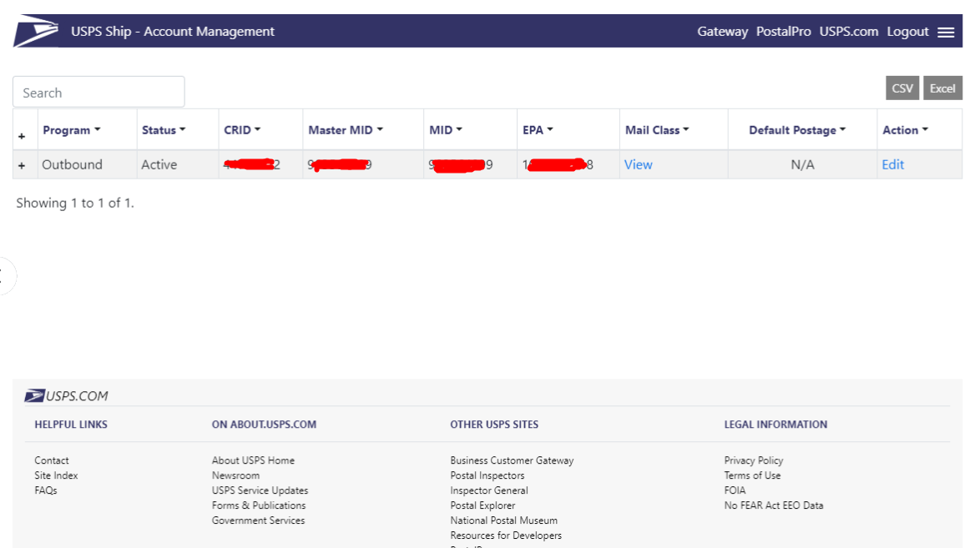
Task: Click the USPS eagle logo in header
Action: tap(36, 31)
